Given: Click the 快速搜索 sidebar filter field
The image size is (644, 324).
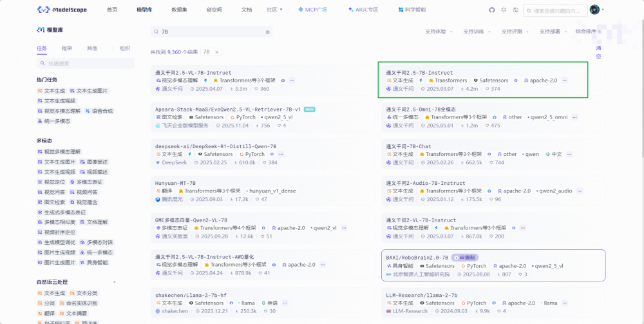Looking at the screenshot, I should (86, 63).
